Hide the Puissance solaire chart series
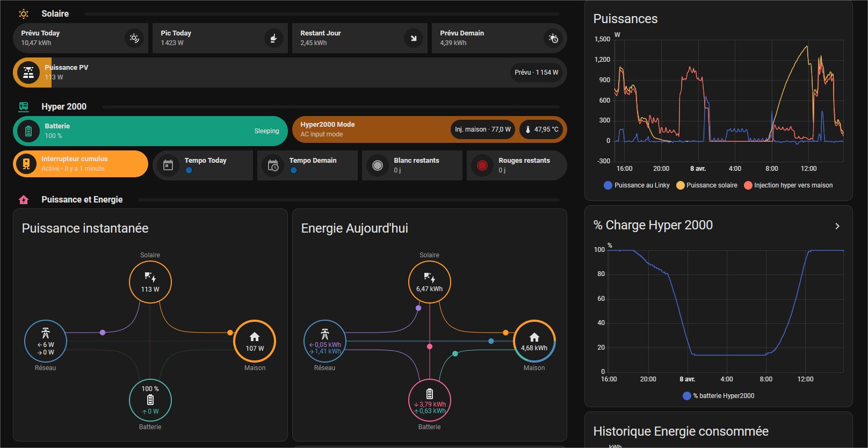Image resolution: width=868 pixels, height=448 pixels. tap(707, 185)
